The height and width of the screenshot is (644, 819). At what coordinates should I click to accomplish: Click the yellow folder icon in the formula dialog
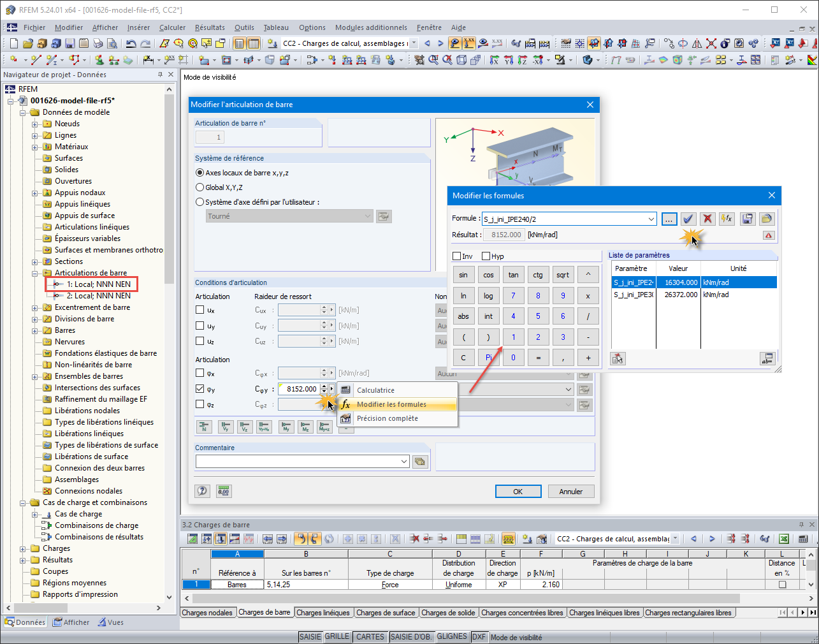pyautogui.click(x=767, y=219)
